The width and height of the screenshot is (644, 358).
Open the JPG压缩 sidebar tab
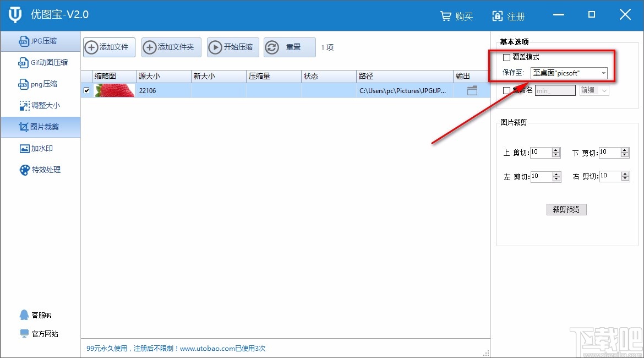(40, 41)
